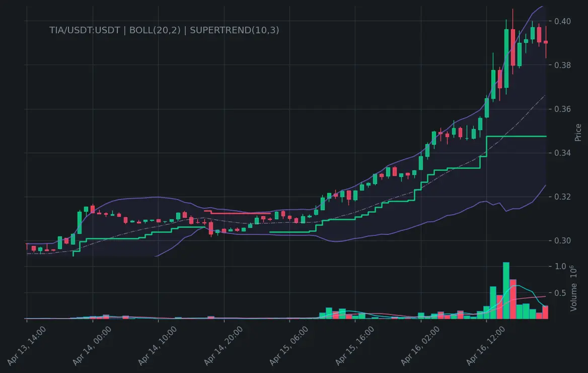Click the Apr 14, 00:00 time label
Viewport: 588px width, 373px height.
(92, 346)
